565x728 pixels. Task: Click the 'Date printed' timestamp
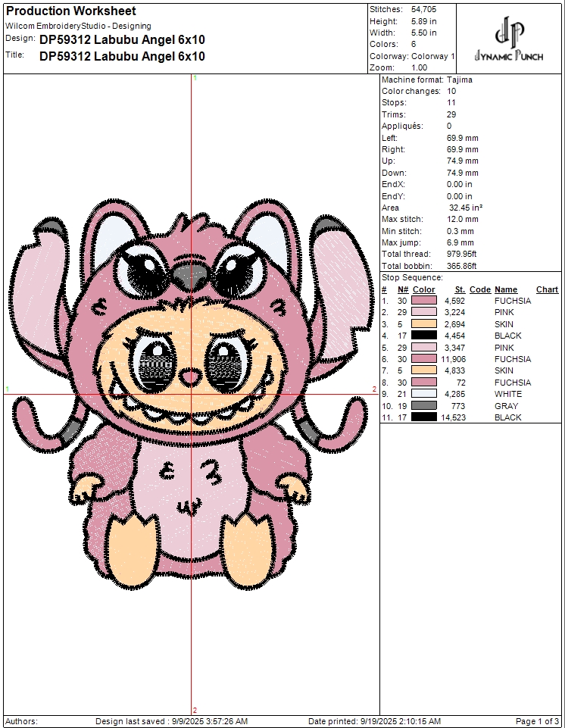coord(374,721)
